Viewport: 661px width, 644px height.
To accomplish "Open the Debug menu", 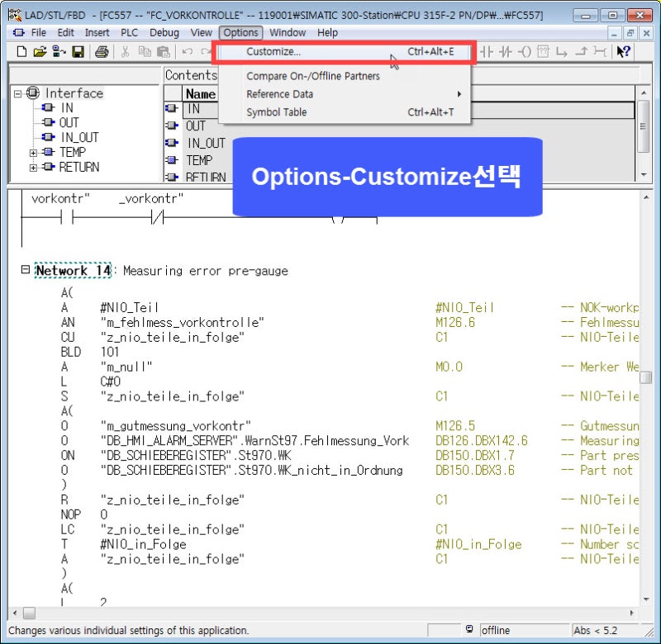I will [164, 32].
